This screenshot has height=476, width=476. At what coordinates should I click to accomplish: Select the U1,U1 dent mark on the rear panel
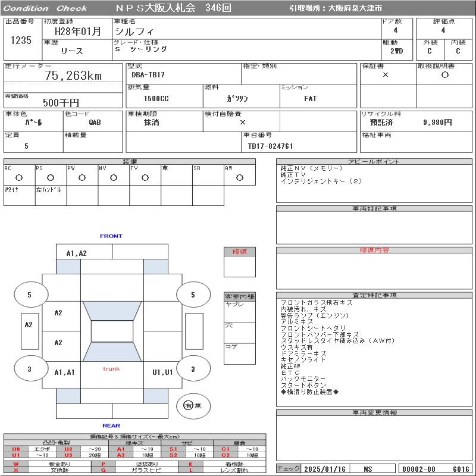click(x=162, y=372)
